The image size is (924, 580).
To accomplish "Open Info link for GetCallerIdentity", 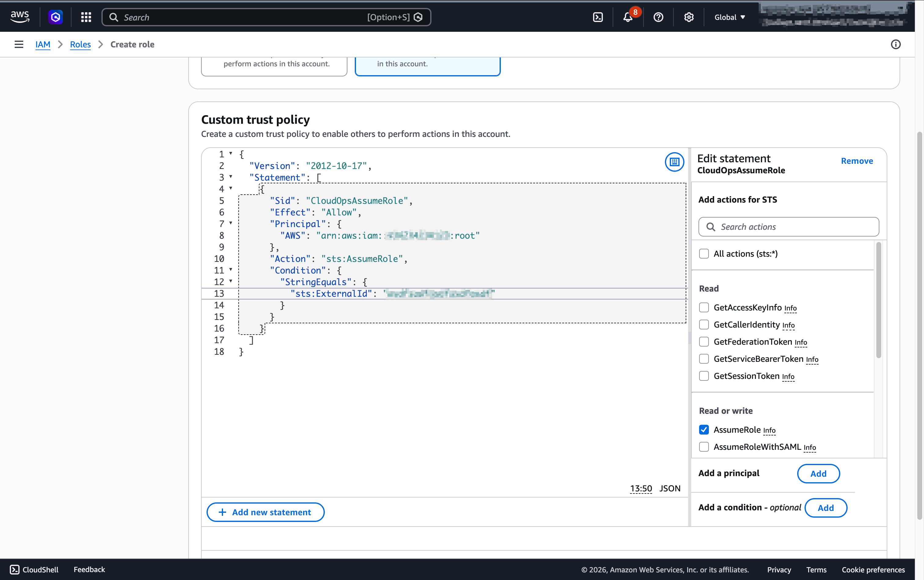I will pyautogui.click(x=788, y=325).
